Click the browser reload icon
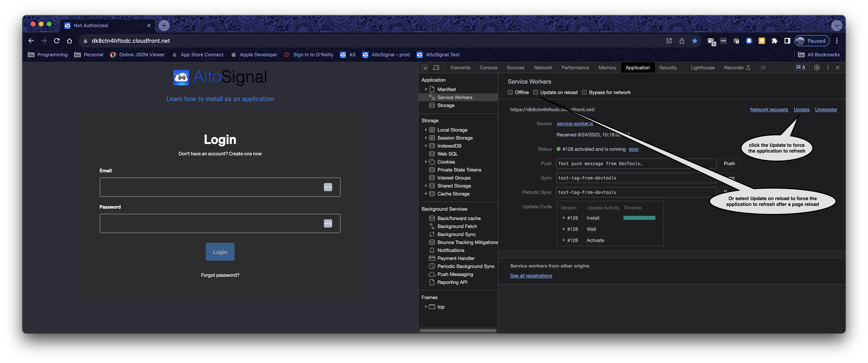868x363 pixels. 57,41
